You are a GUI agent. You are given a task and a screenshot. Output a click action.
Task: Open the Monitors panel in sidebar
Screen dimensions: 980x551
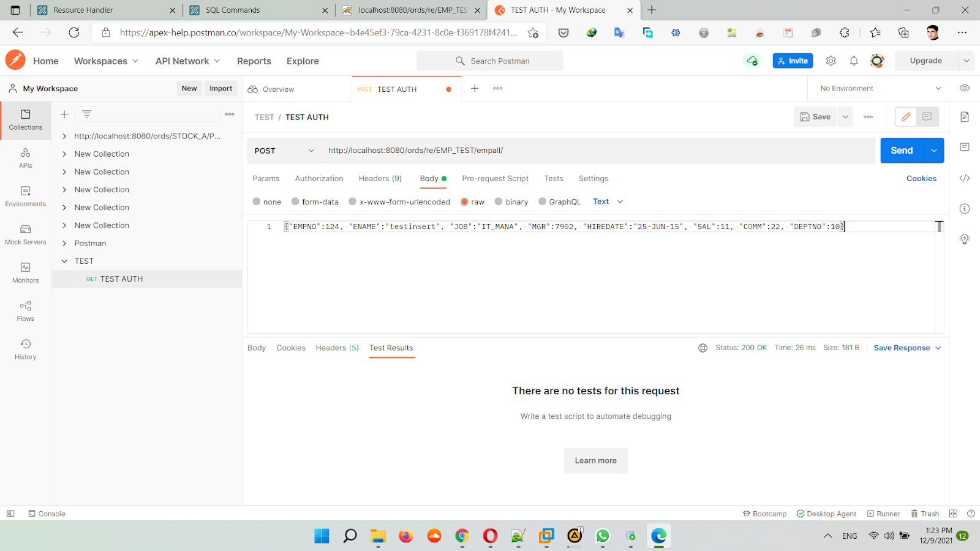(25, 273)
